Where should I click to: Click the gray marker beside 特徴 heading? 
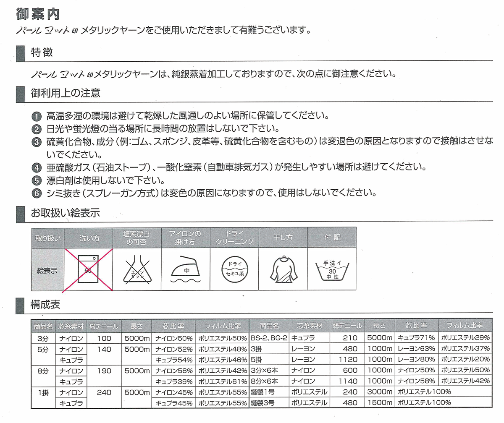(19, 54)
